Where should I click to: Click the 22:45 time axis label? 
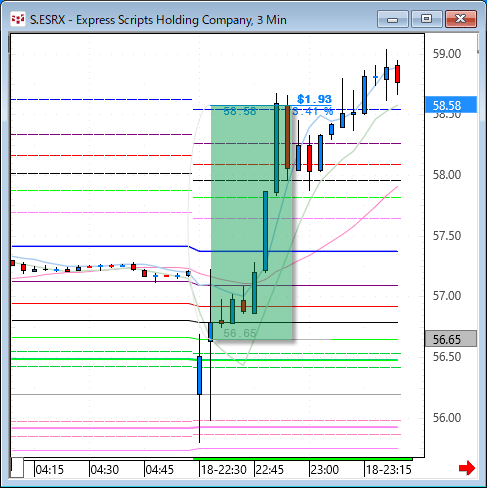click(x=269, y=470)
